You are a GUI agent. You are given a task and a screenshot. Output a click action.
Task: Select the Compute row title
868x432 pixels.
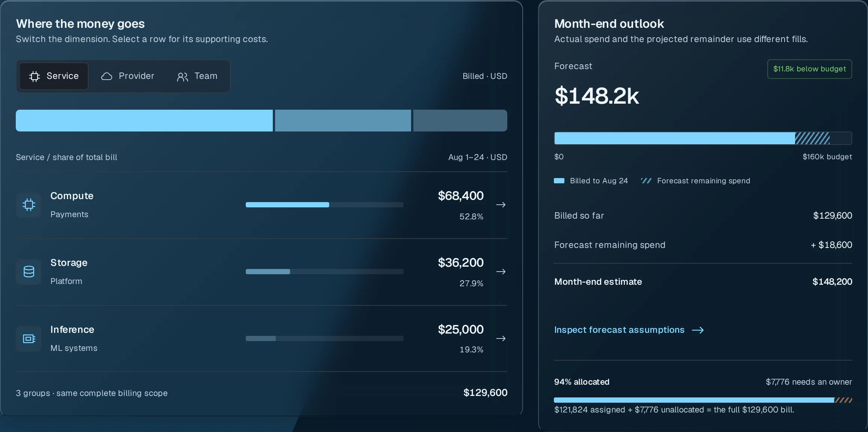pyautogui.click(x=72, y=196)
